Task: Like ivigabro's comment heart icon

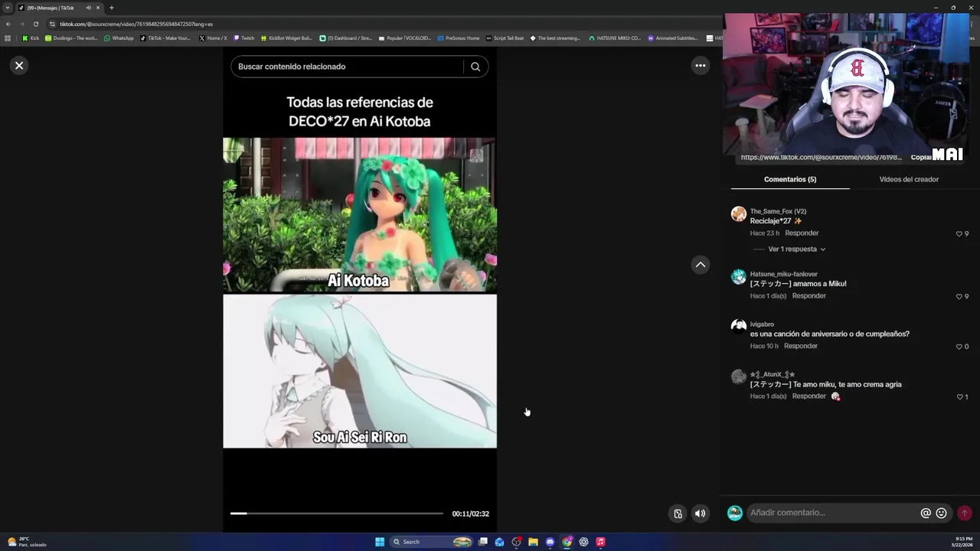Action: (959, 347)
